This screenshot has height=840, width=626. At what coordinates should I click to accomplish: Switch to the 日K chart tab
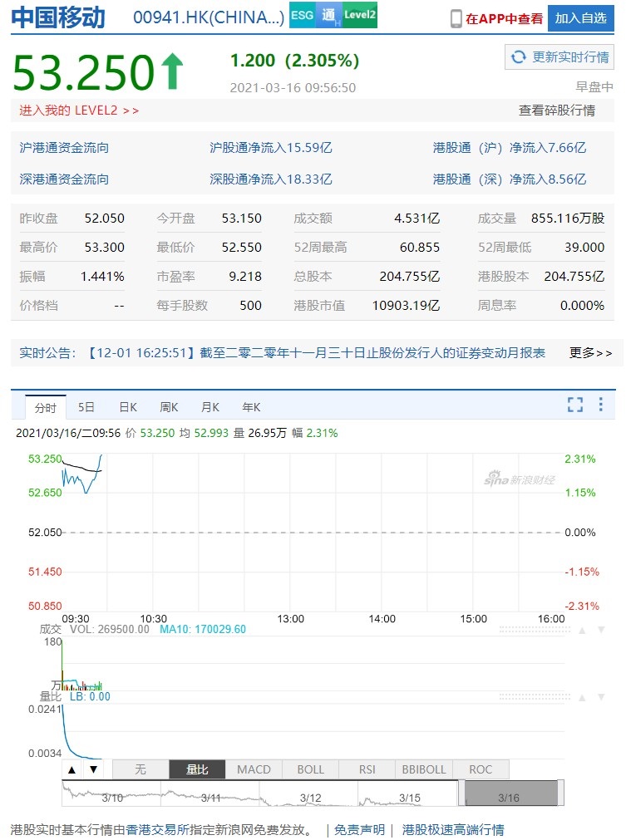(x=127, y=407)
